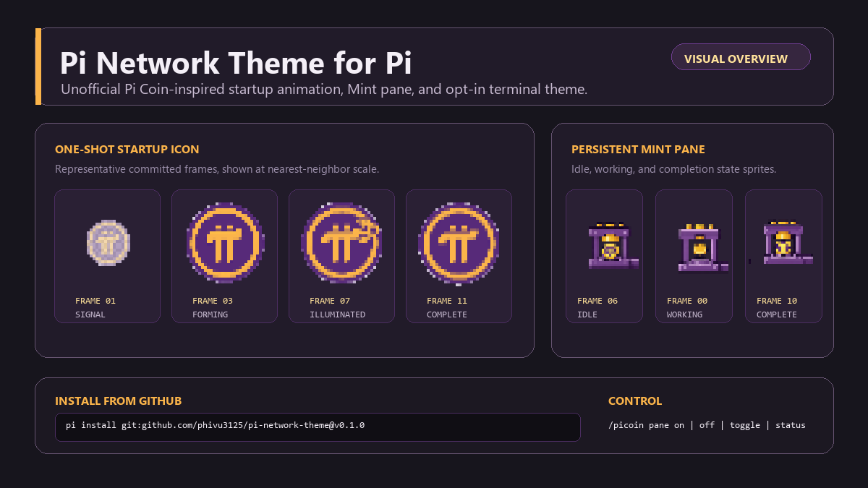The height and width of the screenshot is (488, 868).
Task: Click the FRAME 07 label
Action: click(x=330, y=301)
